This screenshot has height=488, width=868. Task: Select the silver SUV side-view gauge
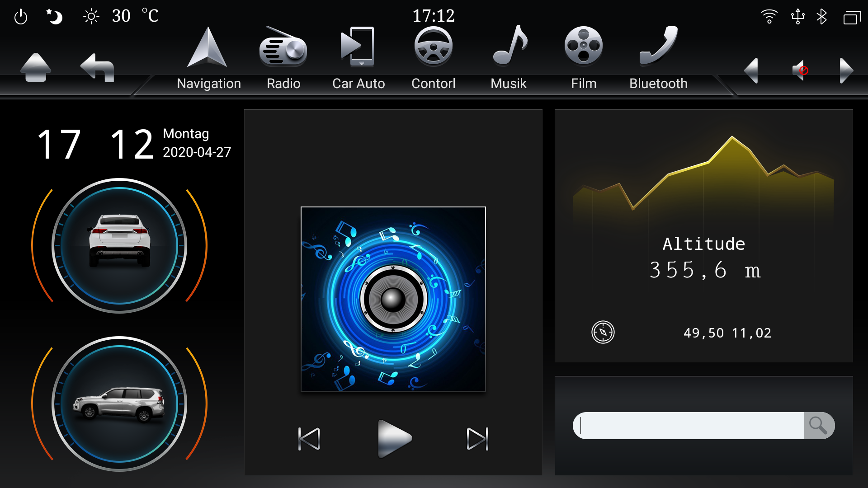[119, 404]
